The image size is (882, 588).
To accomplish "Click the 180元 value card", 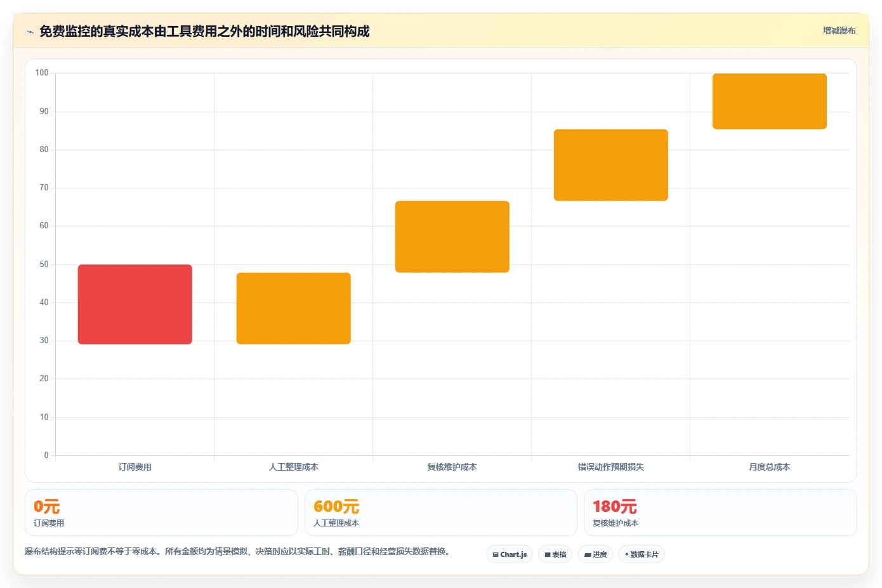I will click(x=720, y=513).
